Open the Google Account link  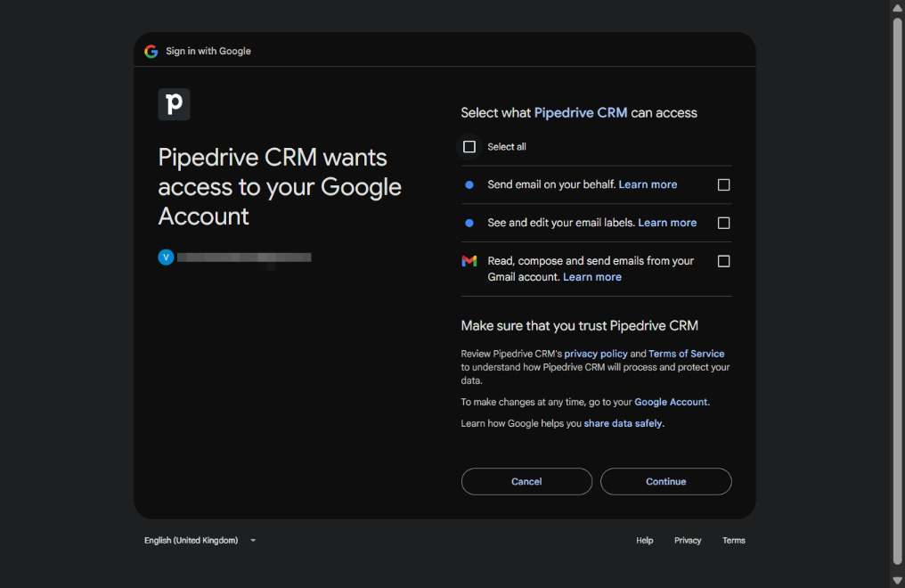(x=671, y=402)
